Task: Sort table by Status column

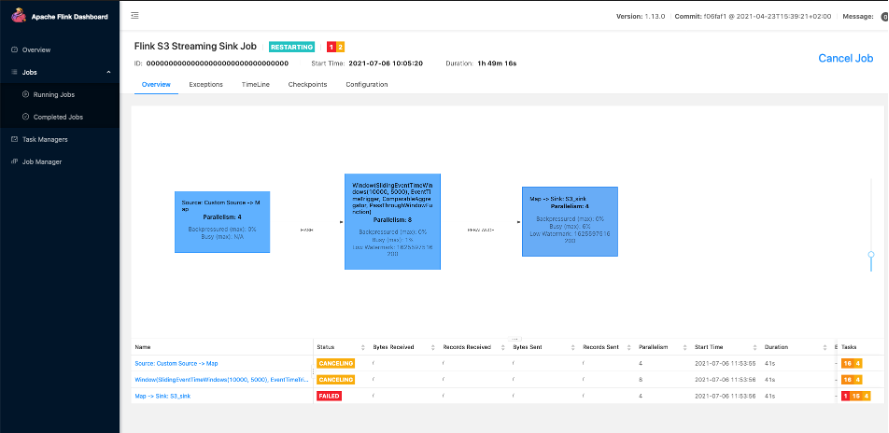Action: pos(362,347)
